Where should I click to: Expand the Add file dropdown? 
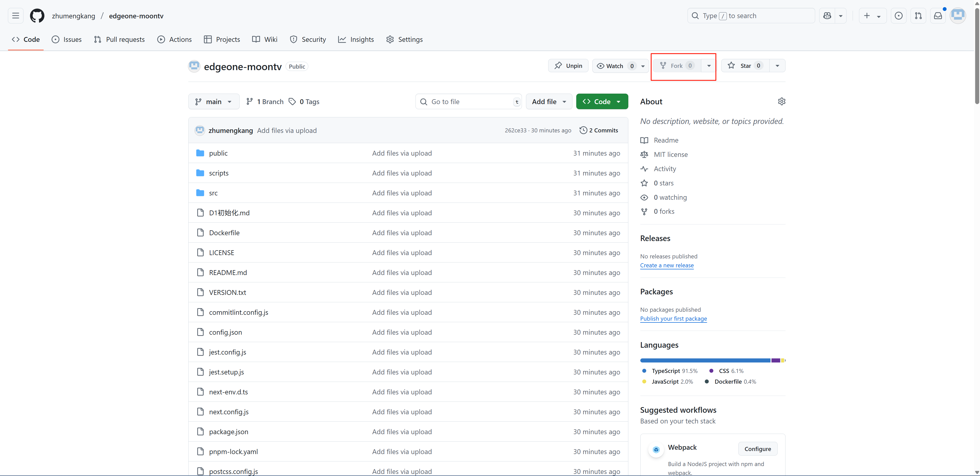point(549,102)
